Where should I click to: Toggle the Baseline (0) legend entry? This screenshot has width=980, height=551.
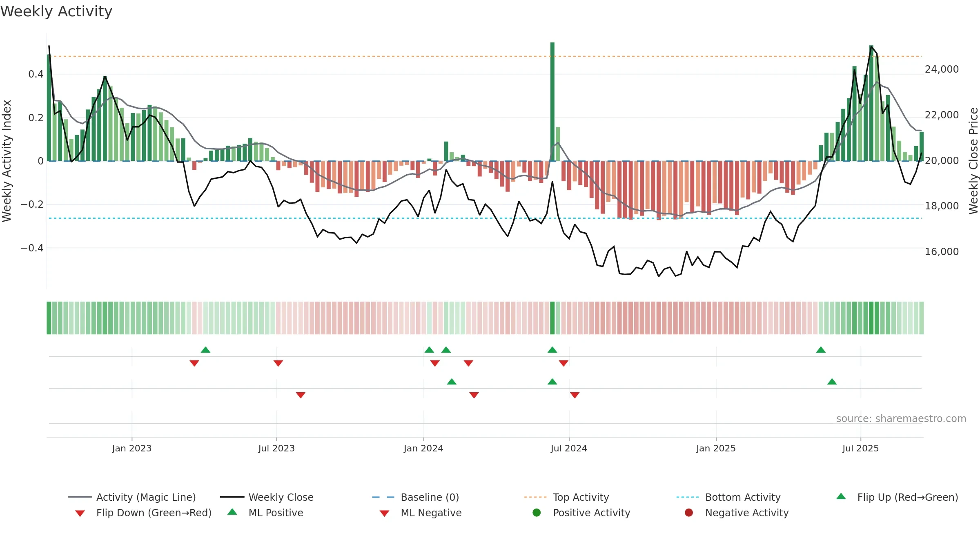click(x=416, y=497)
